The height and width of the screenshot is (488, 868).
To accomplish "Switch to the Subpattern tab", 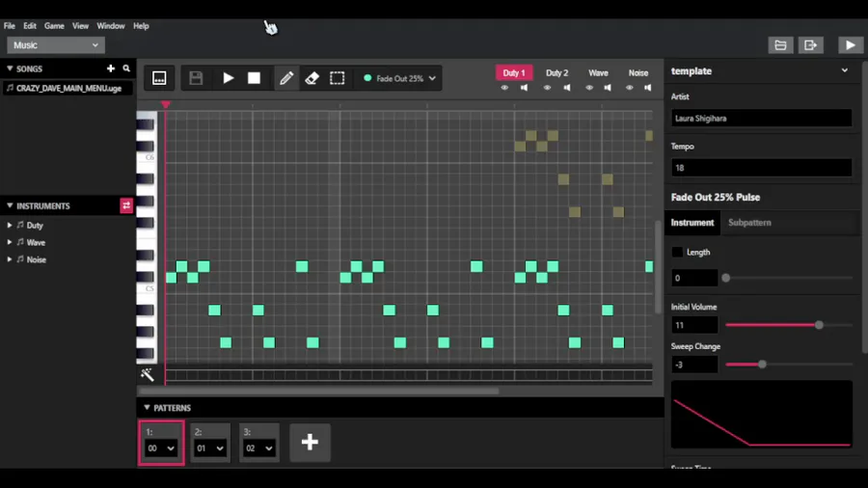I will [x=749, y=223].
